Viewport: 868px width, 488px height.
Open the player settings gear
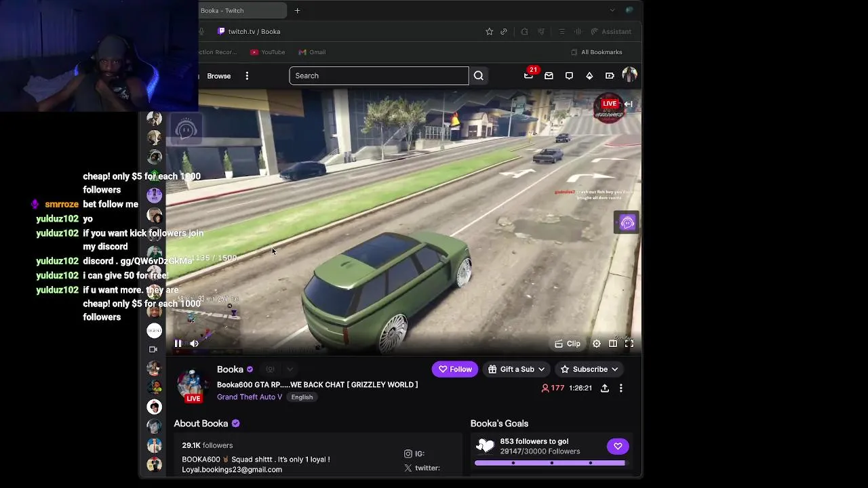click(597, 344)
